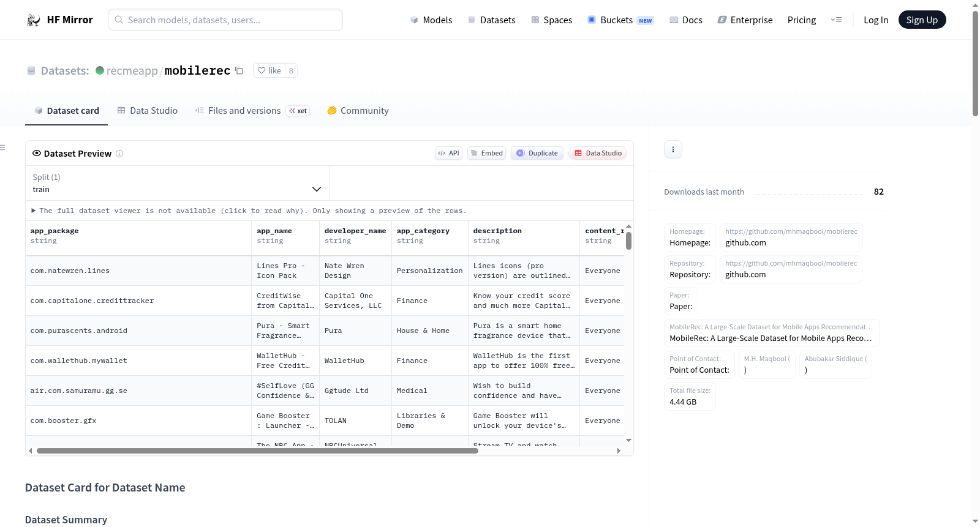The image size is (980, 527).
Task: Select the com.booster.gfx cell
Action: tap(138, 421)
